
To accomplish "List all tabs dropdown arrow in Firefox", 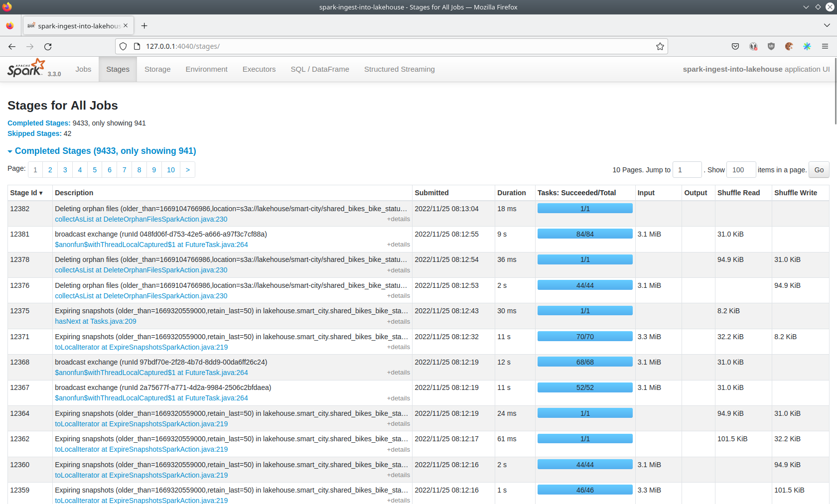I will point(827,25).
